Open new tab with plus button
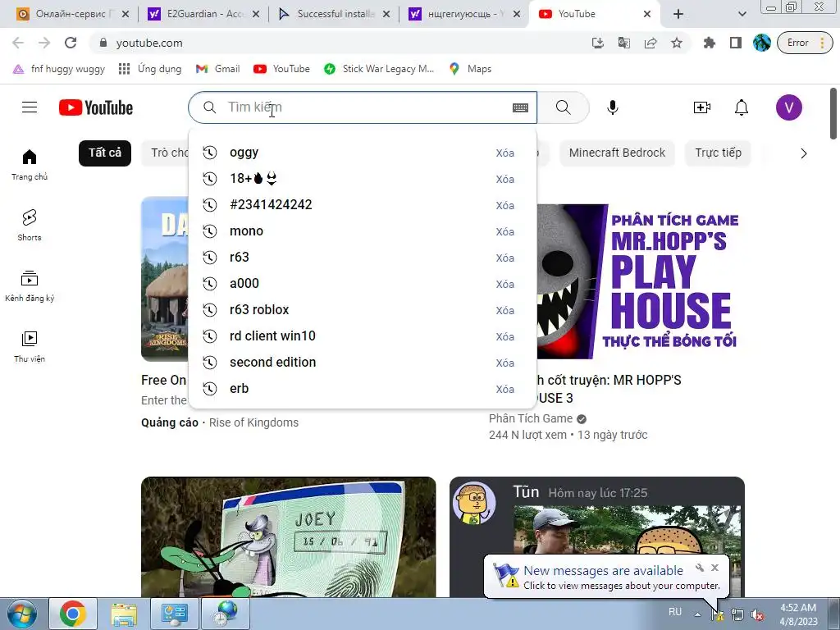This screenshot has height=630, width=840. click(x=678, y=14)
